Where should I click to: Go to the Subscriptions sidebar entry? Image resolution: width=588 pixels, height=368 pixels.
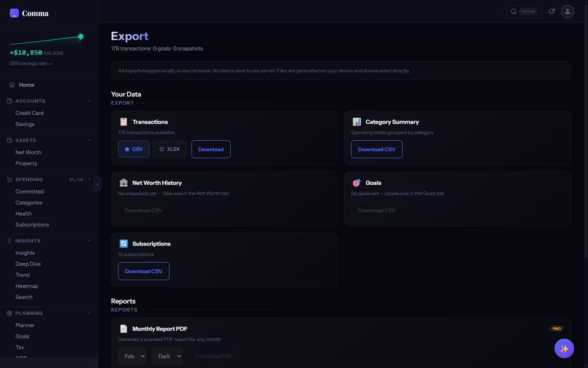click(32, 224)
